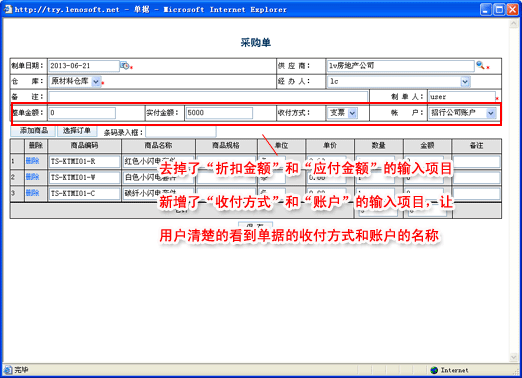This screenshot has width=522, height=378.
Task: Click product code field TS-KTMI01-R
Action: pos(84,162)
